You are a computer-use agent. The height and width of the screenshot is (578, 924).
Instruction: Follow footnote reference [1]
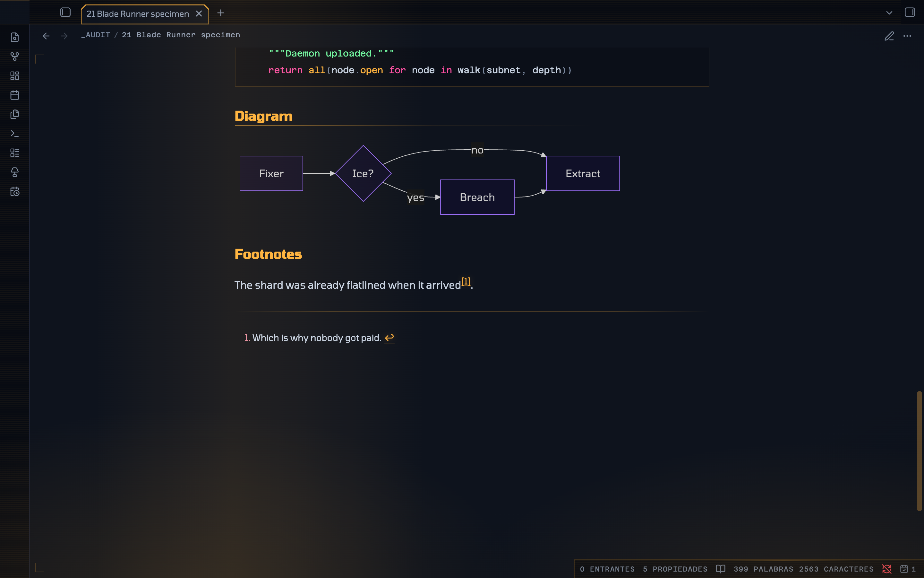[x=466, y=282]
